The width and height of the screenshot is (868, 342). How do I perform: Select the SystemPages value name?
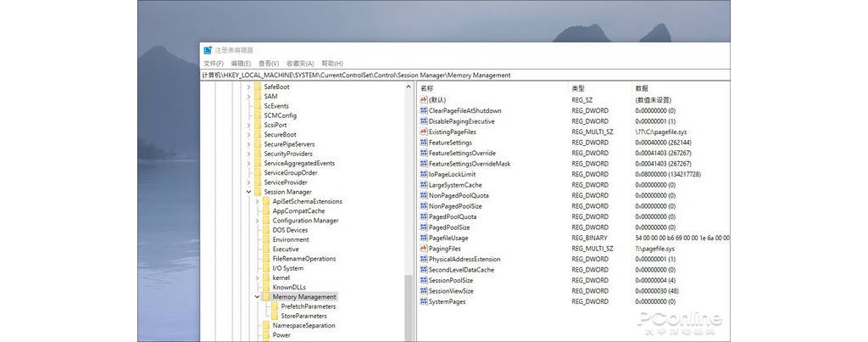[x=448, y=301]
